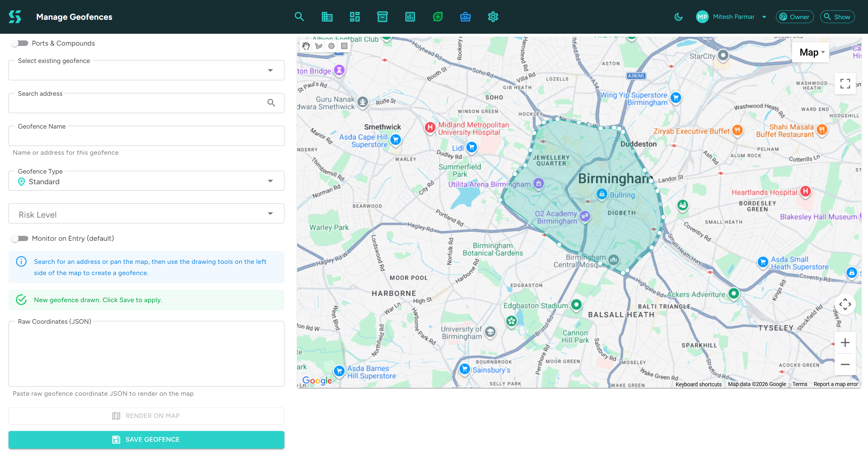Click into the Raw Coordinates JSON textarea
The width and height of the screenshot is (868, 455).
click(146, 353)
